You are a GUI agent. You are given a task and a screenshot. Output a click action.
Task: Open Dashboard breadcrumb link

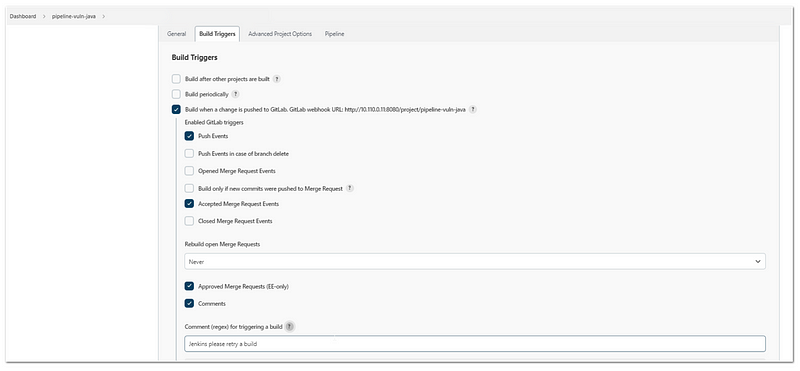pyautogui.click(x=23, y=16)
